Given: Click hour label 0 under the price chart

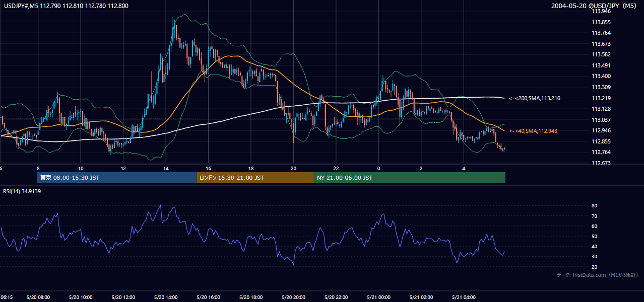Looking at the screenshot, I should (378, 169).
